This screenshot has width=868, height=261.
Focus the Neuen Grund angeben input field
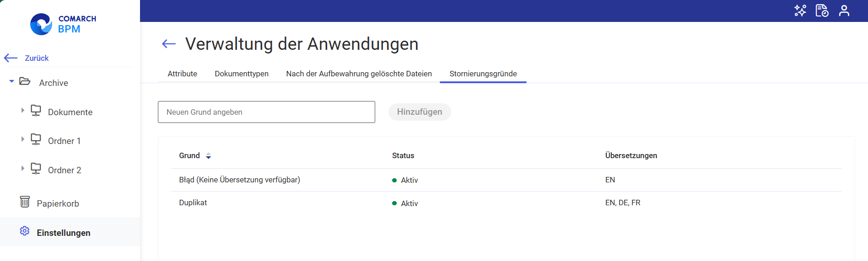click(266, 112)
